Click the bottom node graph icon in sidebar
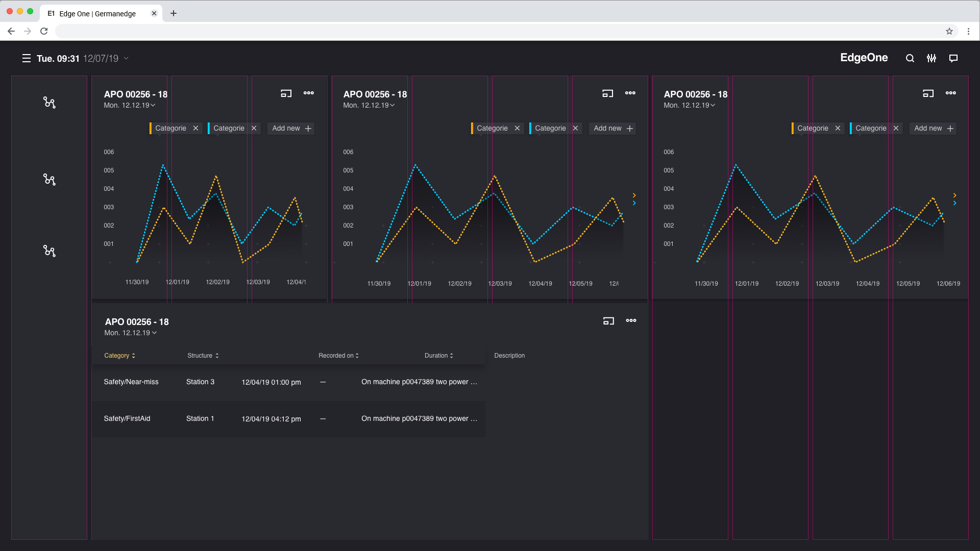Screen dimensions: 980x551 tap(50, 251)
